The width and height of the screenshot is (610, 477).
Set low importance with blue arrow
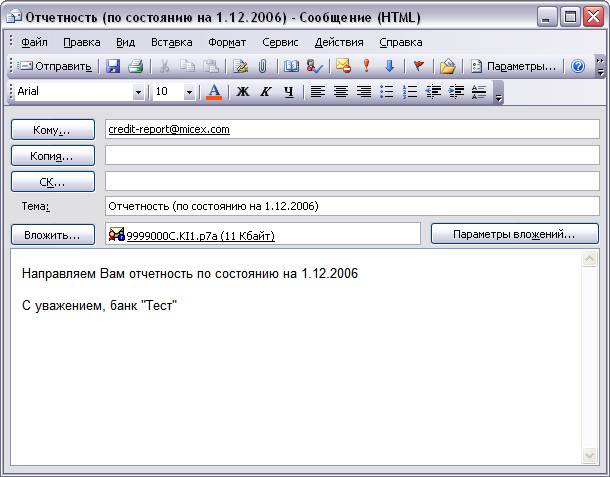coord(389,66)
